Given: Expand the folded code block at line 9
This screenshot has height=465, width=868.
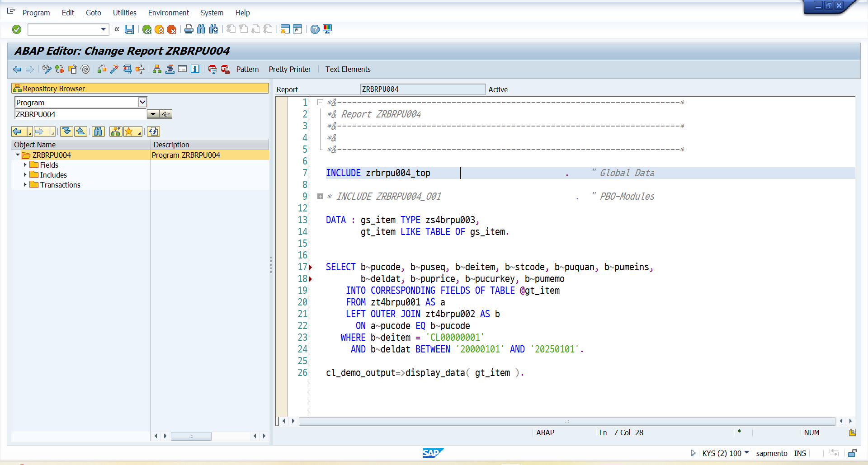Looking at the screenshot, I should (320, 197).
